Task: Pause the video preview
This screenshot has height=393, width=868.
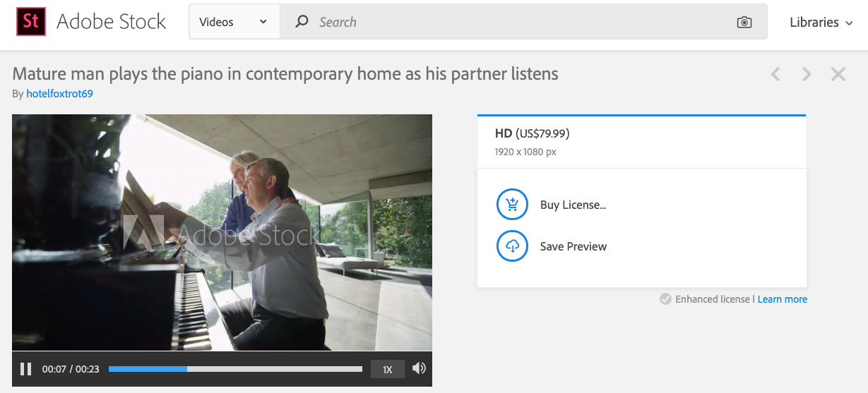Action: (25, 369)
